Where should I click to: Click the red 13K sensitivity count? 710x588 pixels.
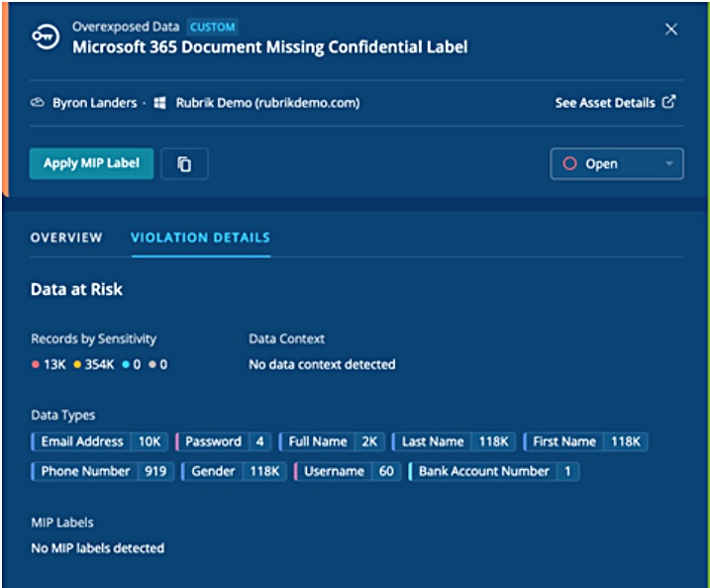coord(49,364)
